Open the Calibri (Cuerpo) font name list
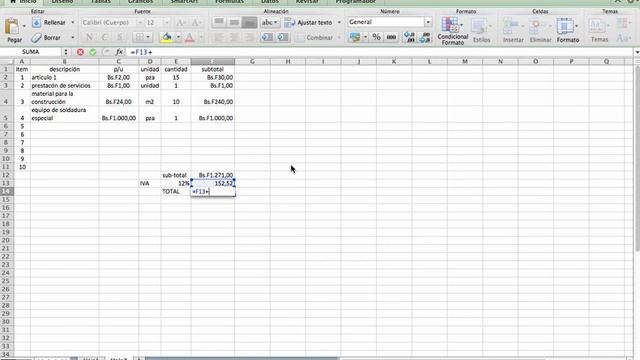The height and width of the screenshot is (360, 640). pyautogui.click(x=140, y=22)
